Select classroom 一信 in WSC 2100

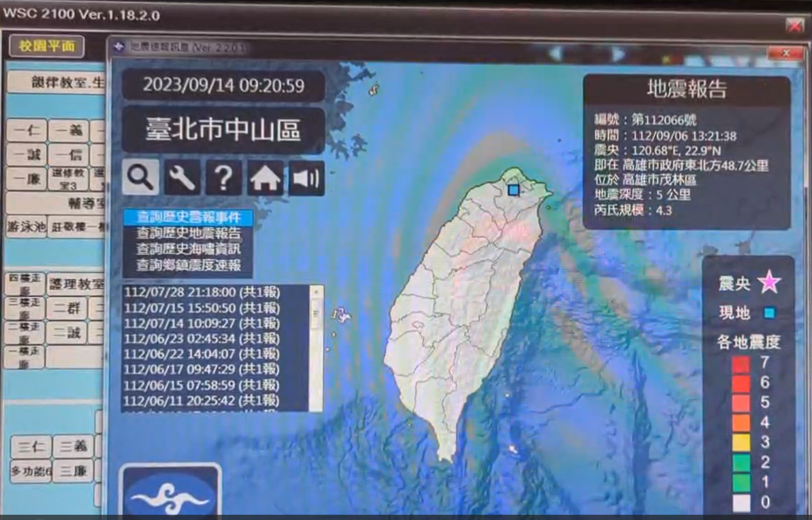tap(68, 155)
